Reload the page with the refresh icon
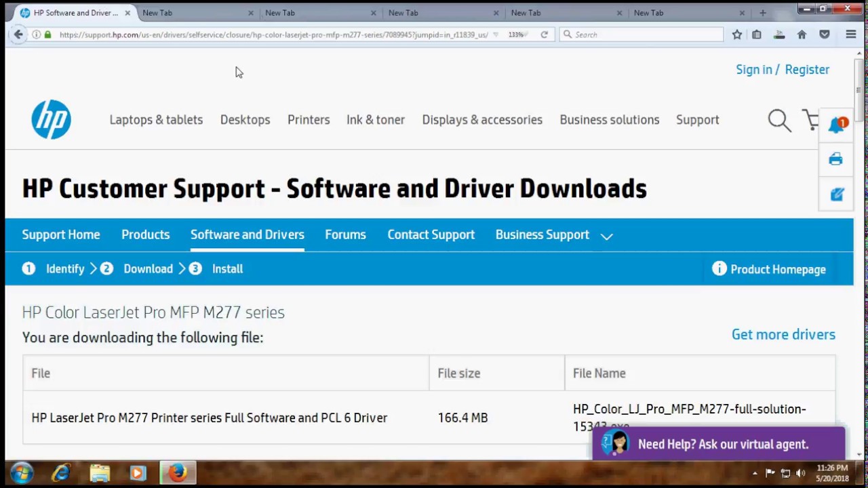The image size is (868, 488). click(x=544, y=35)
